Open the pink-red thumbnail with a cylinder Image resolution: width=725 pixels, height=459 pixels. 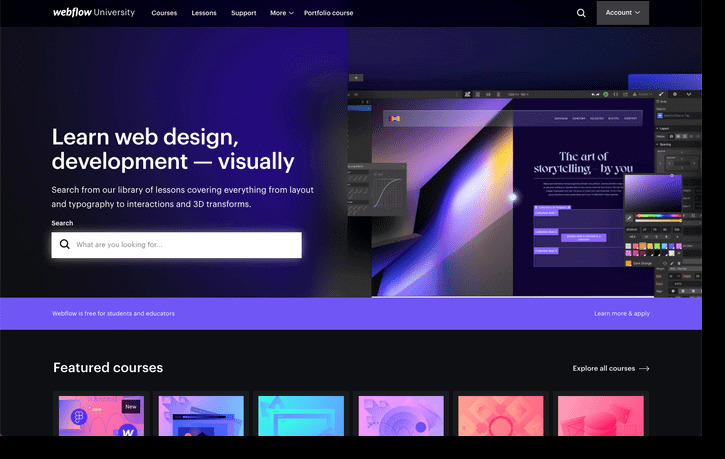(x=601, y=416)
